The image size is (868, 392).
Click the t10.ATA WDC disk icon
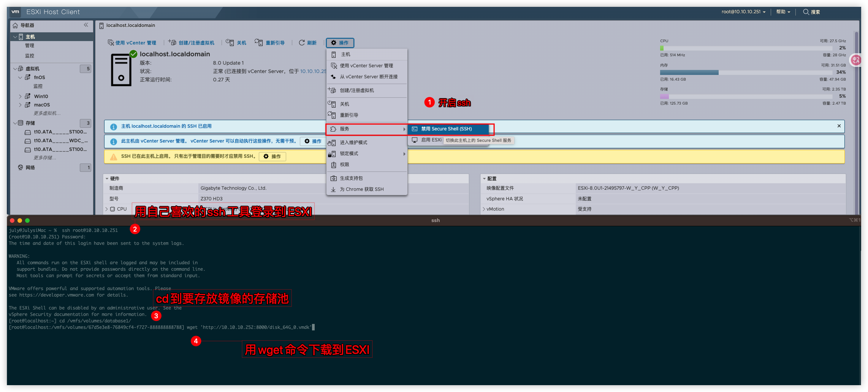point(28,141)
